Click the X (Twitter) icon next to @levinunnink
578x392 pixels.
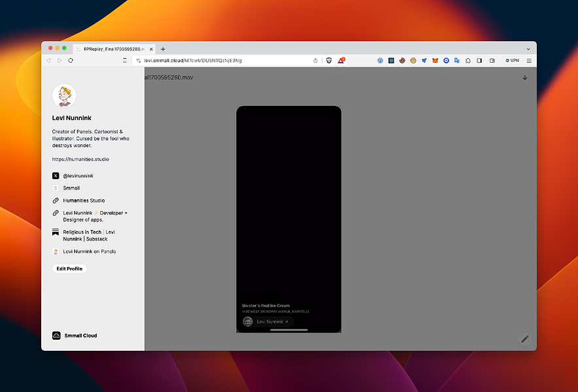click(56, 175)
